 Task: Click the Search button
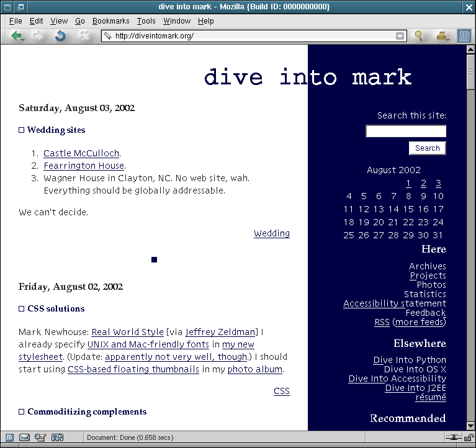click(428, 148)
